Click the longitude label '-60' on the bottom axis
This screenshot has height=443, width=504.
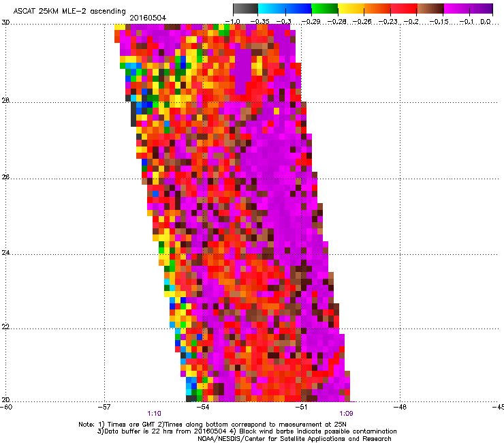click(6, 407)
